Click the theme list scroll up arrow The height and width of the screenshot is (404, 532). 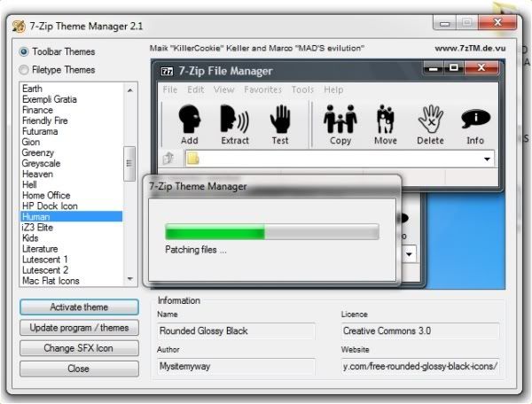130,90
